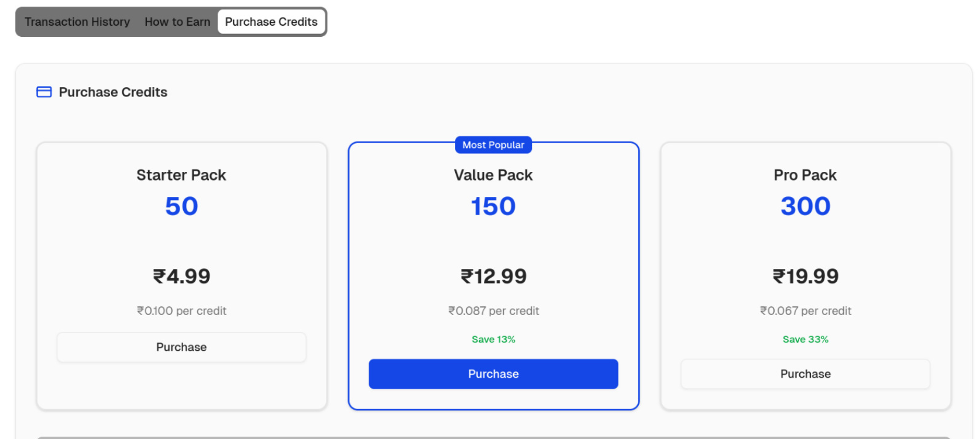
Task: Click the credit card icon beside Purchase Credits heading
Action: pos(44,92)
